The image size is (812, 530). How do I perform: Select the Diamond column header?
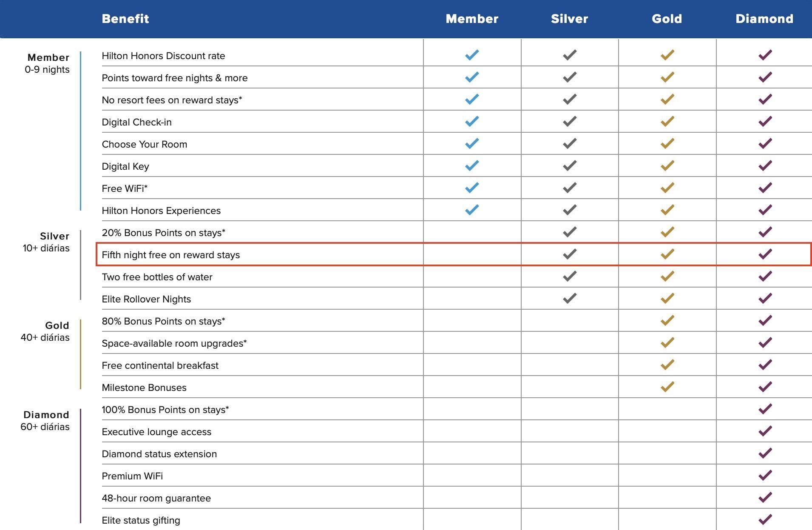[764, 19]
